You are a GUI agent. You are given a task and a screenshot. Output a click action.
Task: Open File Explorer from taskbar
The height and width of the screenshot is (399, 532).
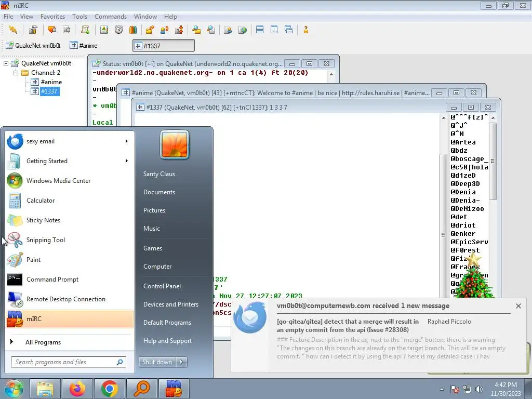(45, 389)
